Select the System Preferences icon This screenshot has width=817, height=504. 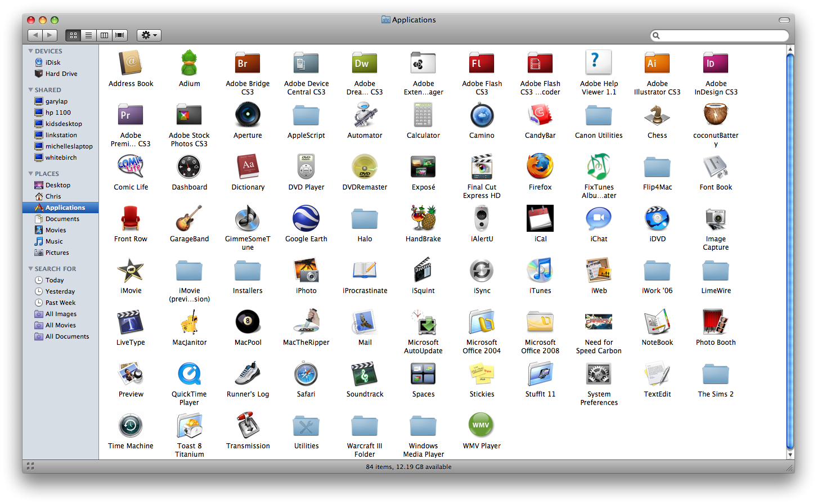point(599,373)
